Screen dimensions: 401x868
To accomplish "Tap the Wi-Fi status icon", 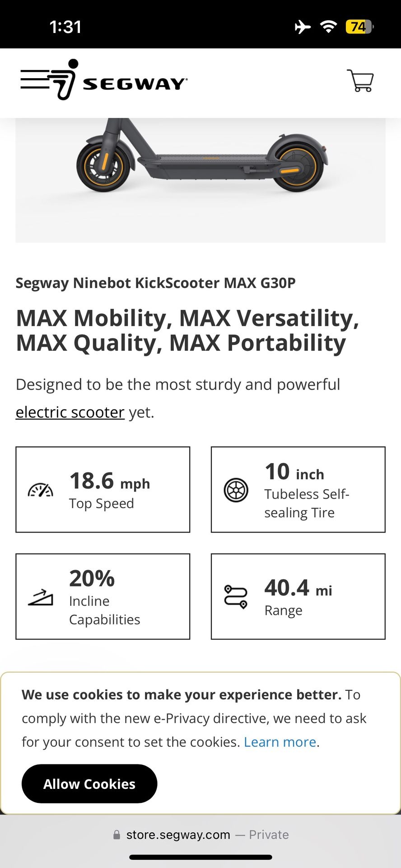I will 329,27.
